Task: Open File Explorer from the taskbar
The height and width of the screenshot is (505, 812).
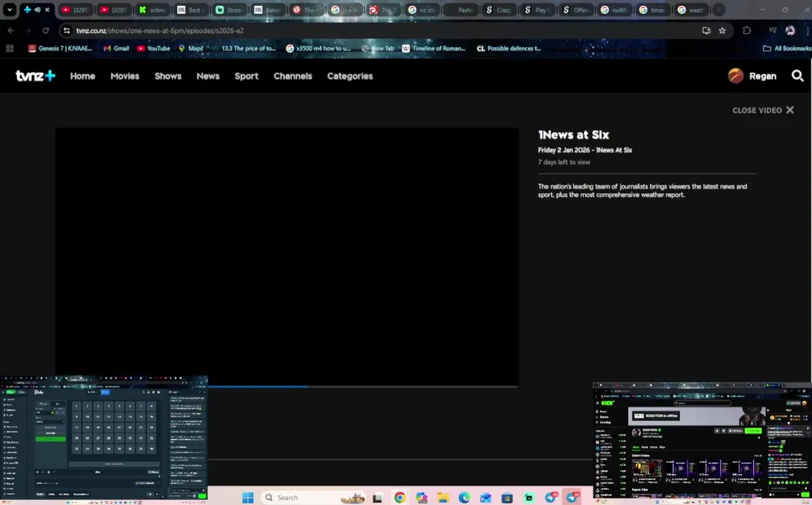Action: 443,498
